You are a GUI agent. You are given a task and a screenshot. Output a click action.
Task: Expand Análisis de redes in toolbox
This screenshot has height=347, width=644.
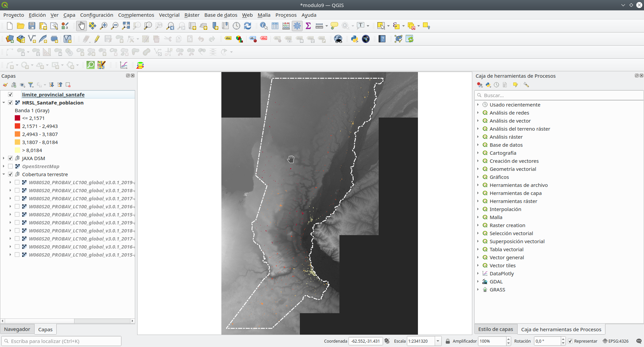(x=478, y=113)
